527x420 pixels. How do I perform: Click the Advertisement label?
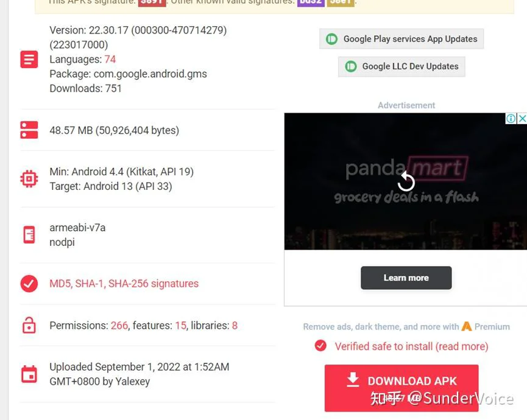(406, 105)
